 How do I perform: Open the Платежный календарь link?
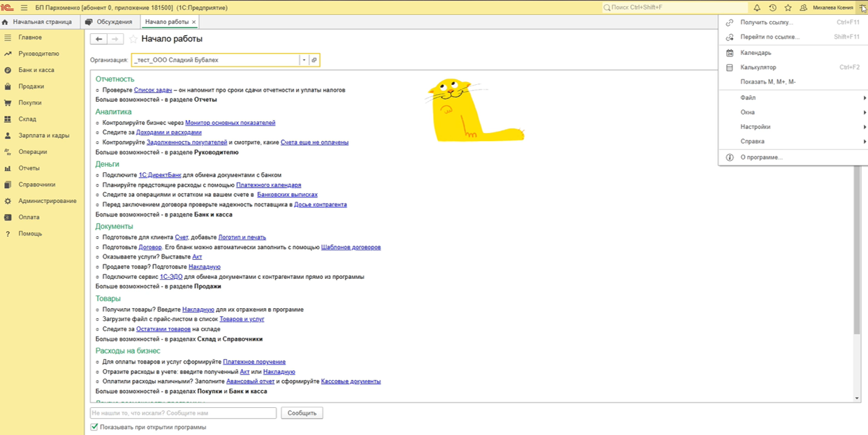tap(269, 185)
